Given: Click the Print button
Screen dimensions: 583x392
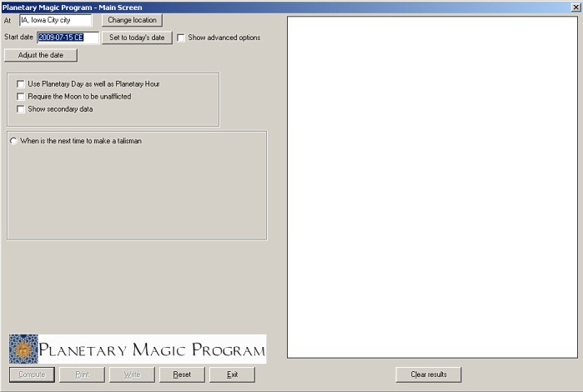Looking at the screenshot, I should (83, 374).
